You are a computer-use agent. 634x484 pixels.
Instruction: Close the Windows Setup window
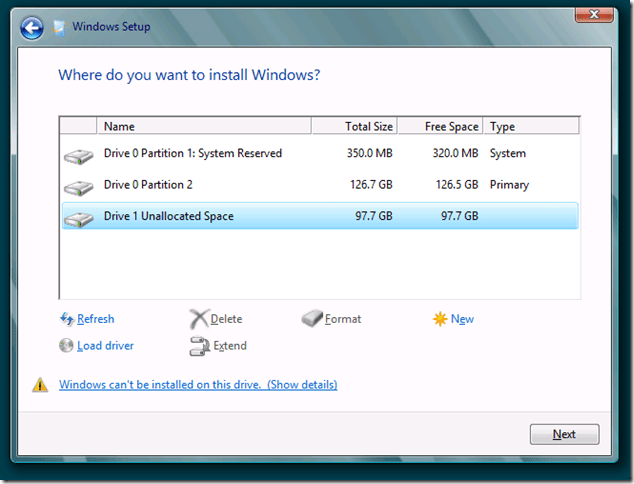[x=595, y=13]
